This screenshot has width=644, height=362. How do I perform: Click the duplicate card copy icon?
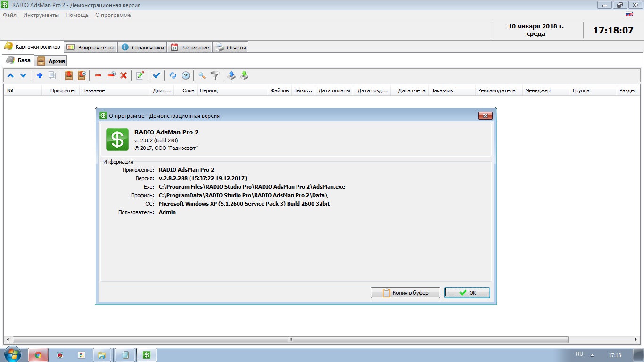coord(52,75)
